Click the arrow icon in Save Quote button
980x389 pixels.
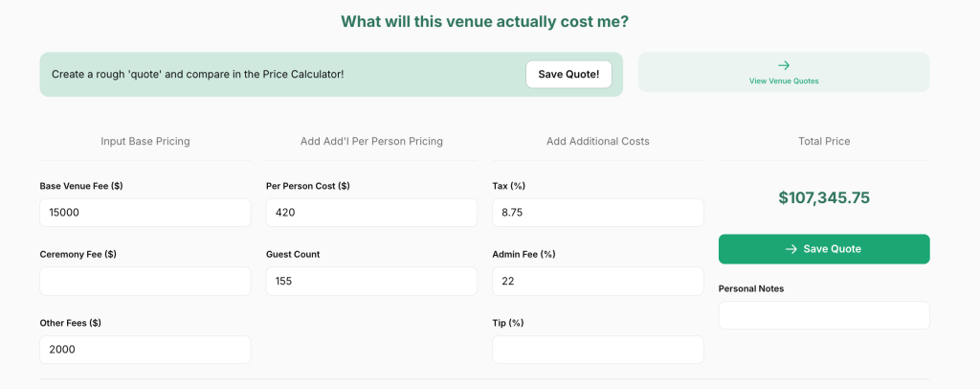(791, 249)
